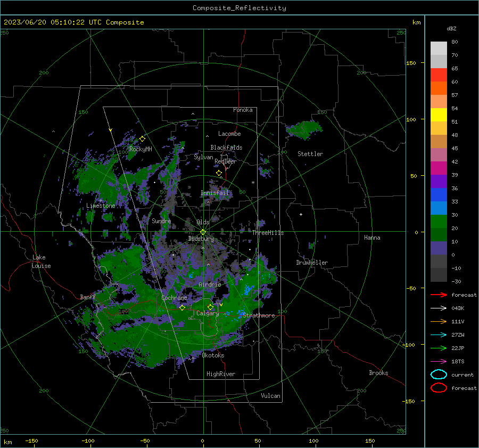
Task: Click the magenta 18TS arrow in legend
Action: [x=439, y=362]
